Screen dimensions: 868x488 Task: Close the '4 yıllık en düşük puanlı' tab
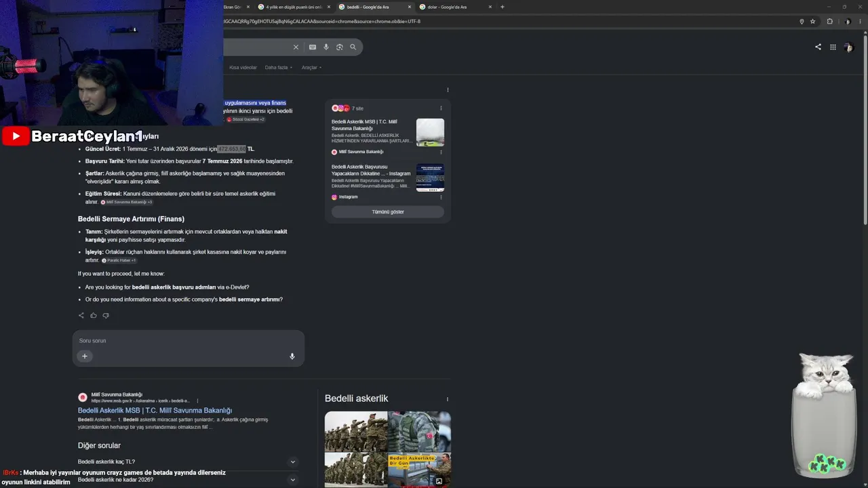(329, 7)
